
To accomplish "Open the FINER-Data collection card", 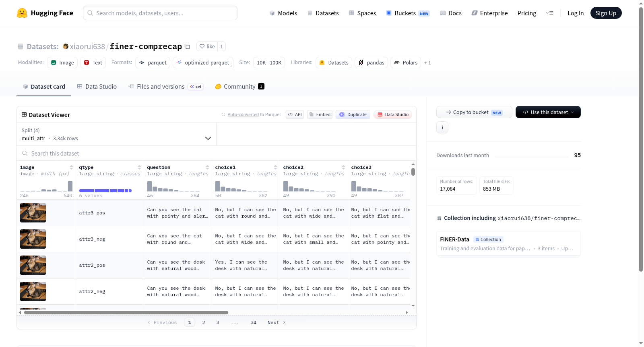I will (508, 243).
